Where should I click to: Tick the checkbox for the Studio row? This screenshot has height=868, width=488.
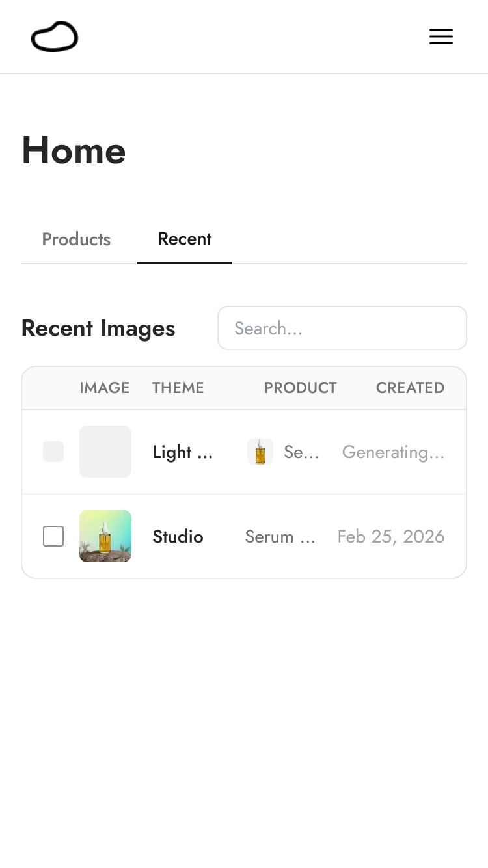click(x=53, y=536)
